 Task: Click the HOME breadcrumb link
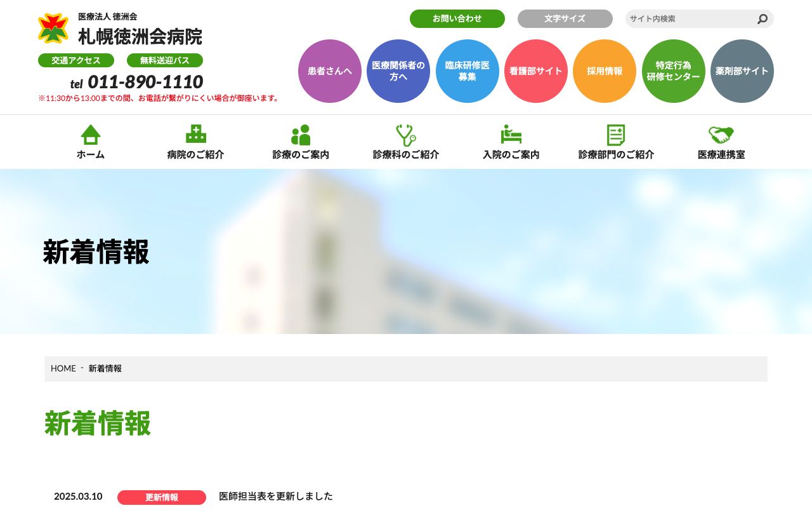pos(63,368)
